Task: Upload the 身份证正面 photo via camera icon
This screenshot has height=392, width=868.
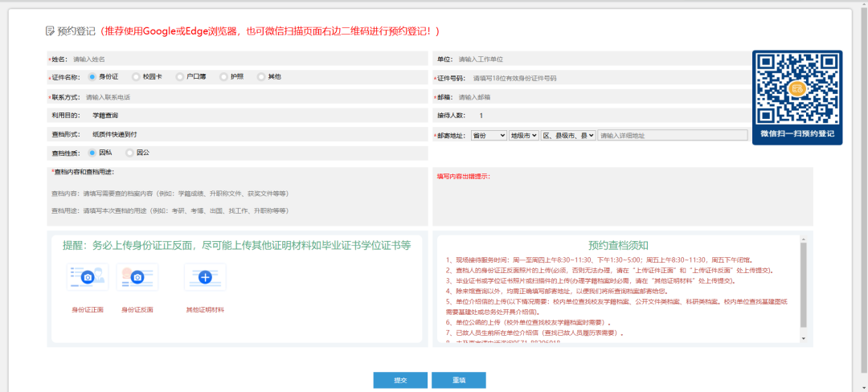Action: [x=87, y=277]
